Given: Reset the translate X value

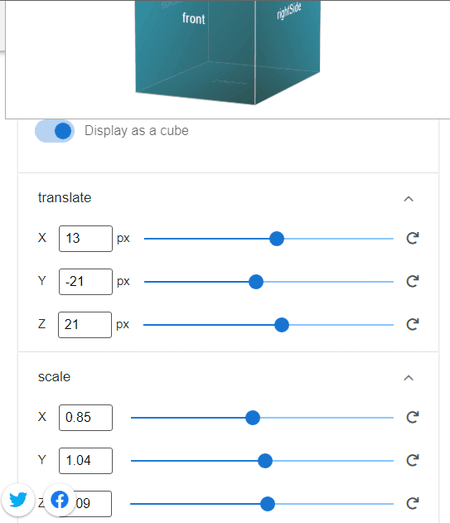Looking at the screenshot, I should pyautogui.click(x=412, y=238).
